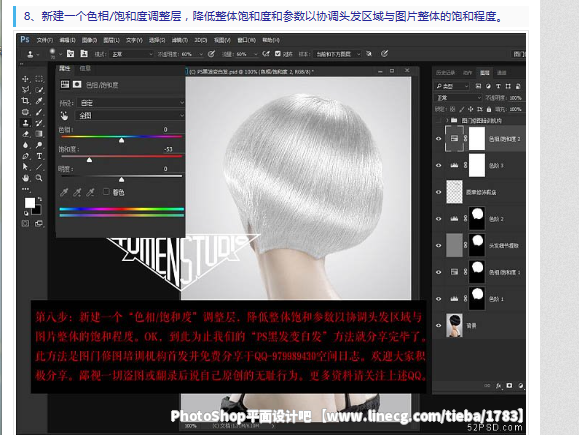Open the 3D(D) menu
Screen dimensions: 579x435
201,40
